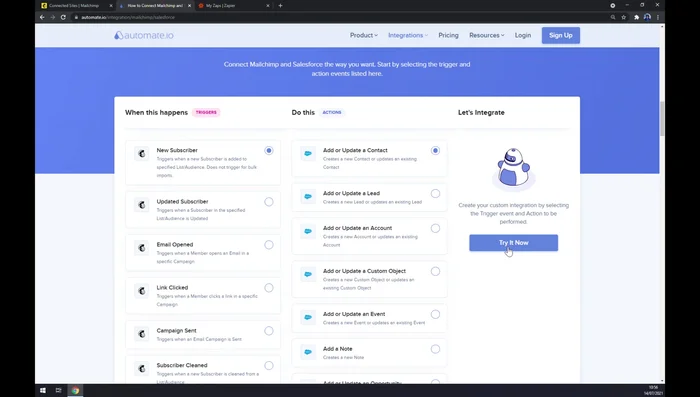Viewport: 700px width, 397px height.
Task: Open the Windows Start menu
Action: (x=43, y=390)
